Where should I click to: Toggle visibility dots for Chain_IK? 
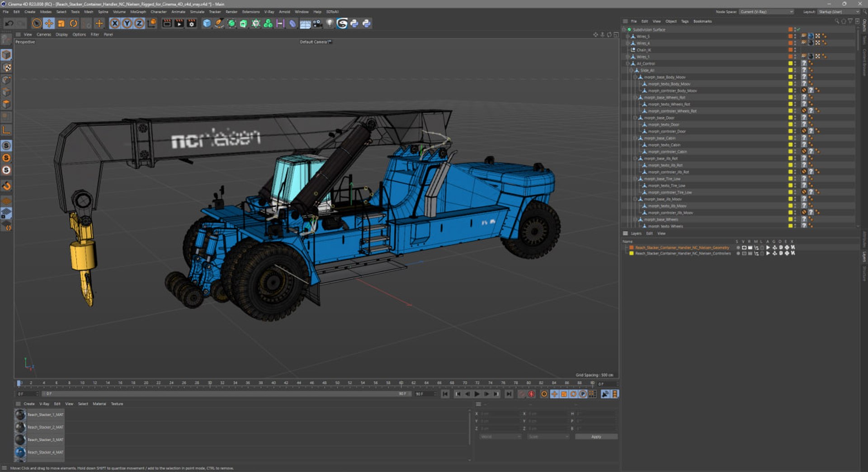coord(795,50)
